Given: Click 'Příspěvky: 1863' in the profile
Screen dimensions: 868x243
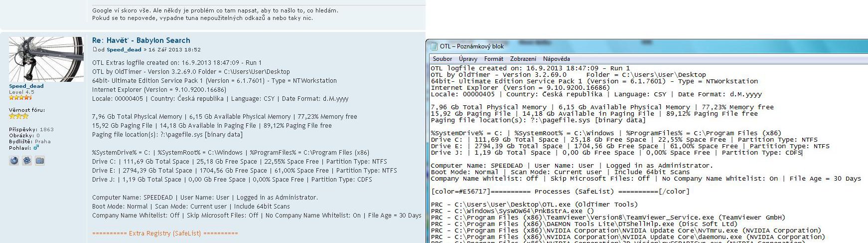Looking at the screenshot, I should pos(31,129).
